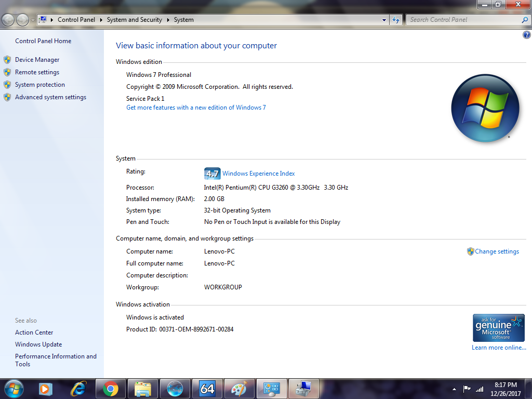Open Device Manager from the sidebar
532x399 pixels.
37,60
